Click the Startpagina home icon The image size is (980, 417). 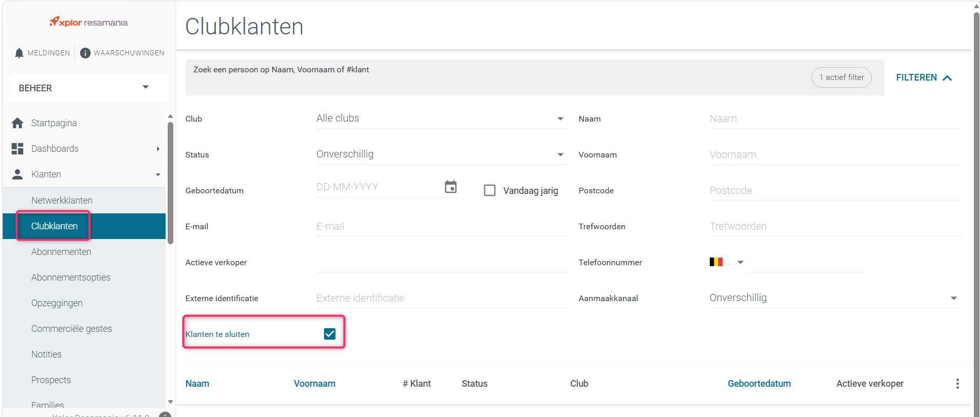click(17, 123)
